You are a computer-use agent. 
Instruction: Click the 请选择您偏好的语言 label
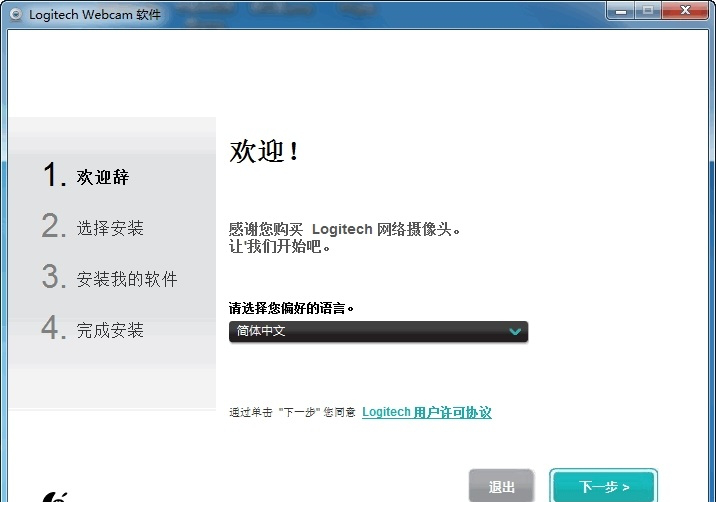point(292,308)
